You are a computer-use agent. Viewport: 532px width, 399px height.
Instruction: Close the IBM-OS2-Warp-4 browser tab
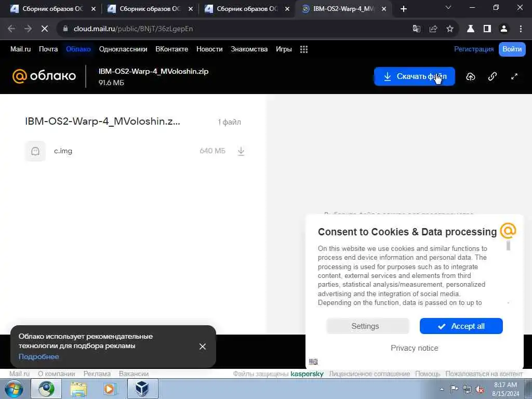click(x=384, y=9)
